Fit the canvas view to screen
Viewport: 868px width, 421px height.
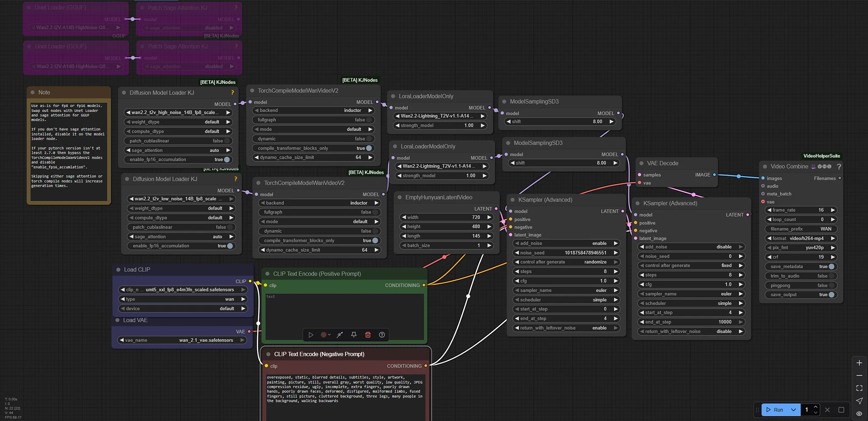(x=859, y=388)
